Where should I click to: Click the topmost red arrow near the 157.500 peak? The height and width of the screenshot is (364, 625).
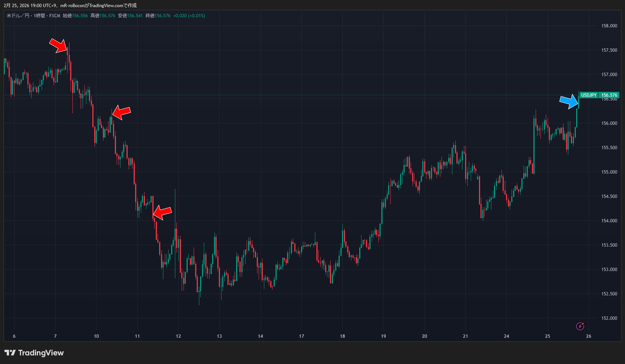tap(59, 45)
